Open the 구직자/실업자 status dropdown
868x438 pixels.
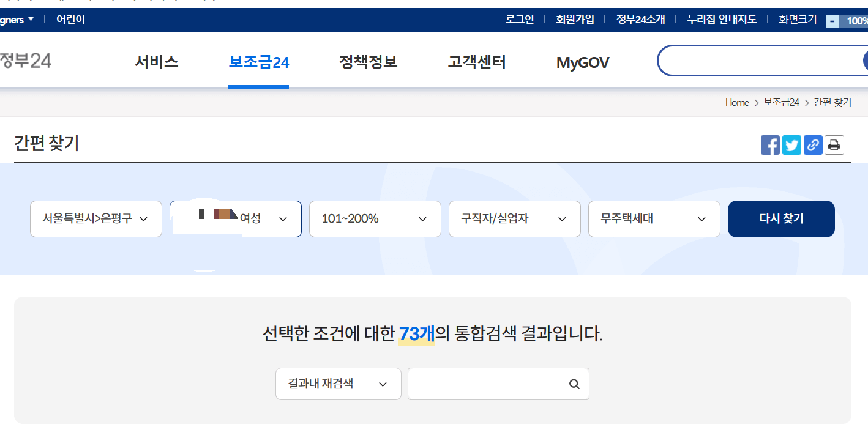point(514,218)
